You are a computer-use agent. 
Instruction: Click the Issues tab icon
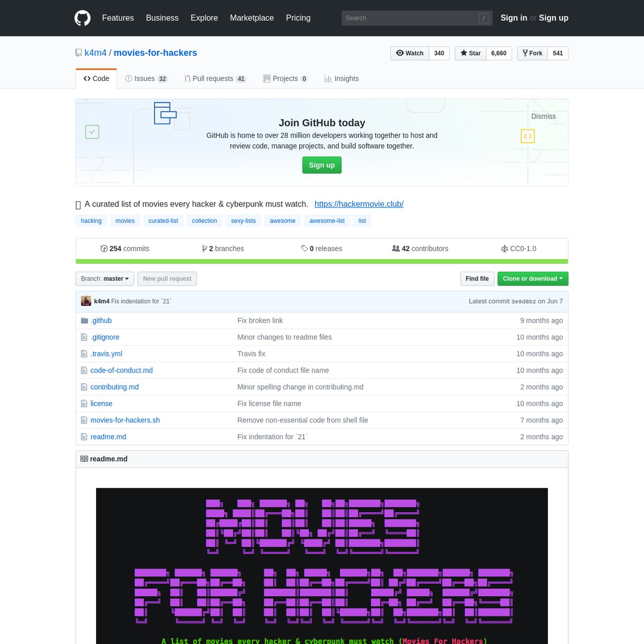129,78
